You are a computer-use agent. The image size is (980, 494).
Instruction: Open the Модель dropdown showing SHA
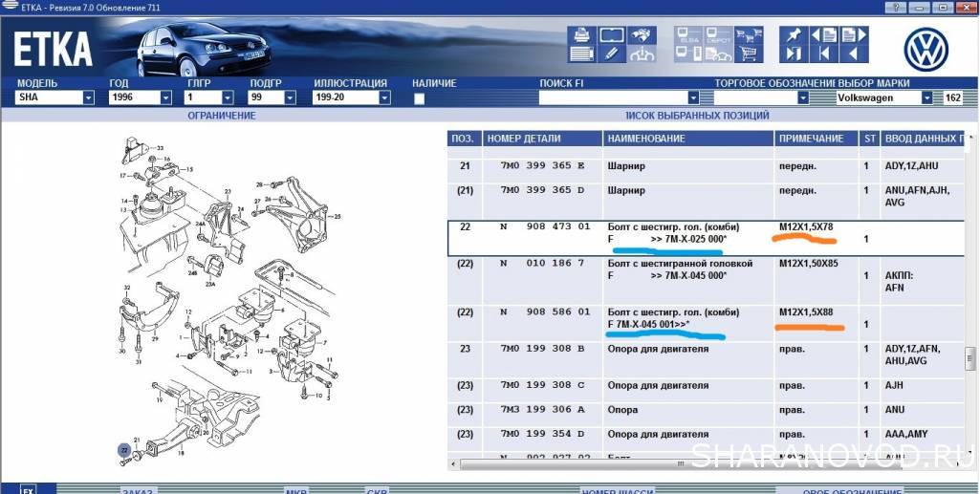point(88,97)
